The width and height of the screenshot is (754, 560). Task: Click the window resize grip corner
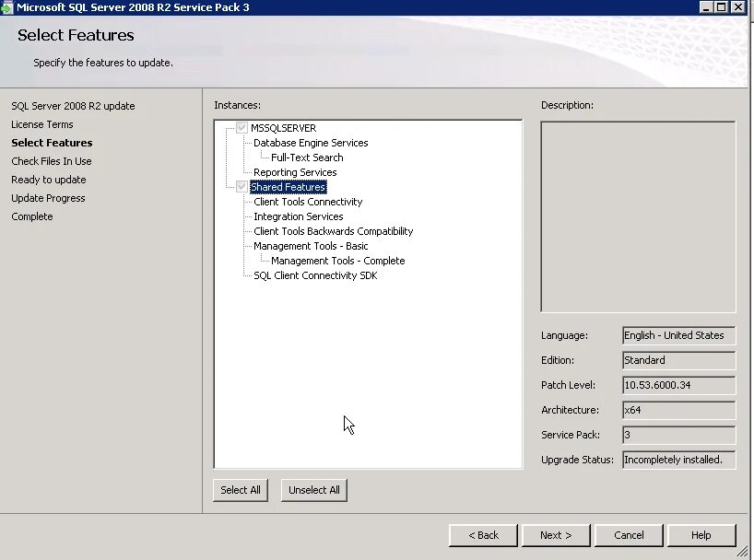pos(744,552)
